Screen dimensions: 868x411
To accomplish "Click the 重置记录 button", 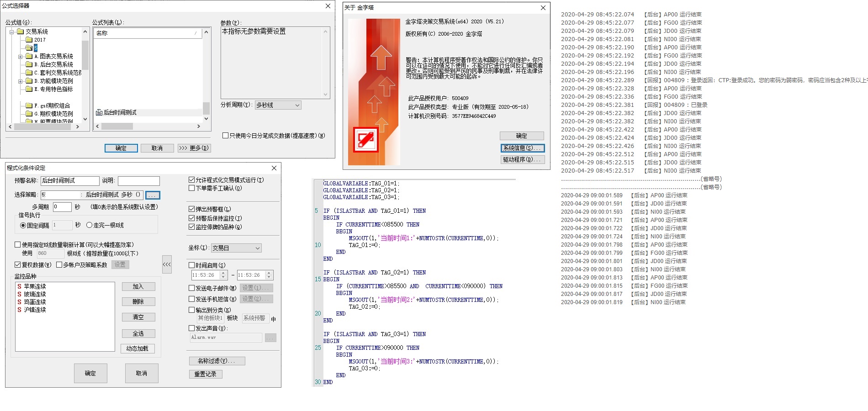I will coord(206,374).
